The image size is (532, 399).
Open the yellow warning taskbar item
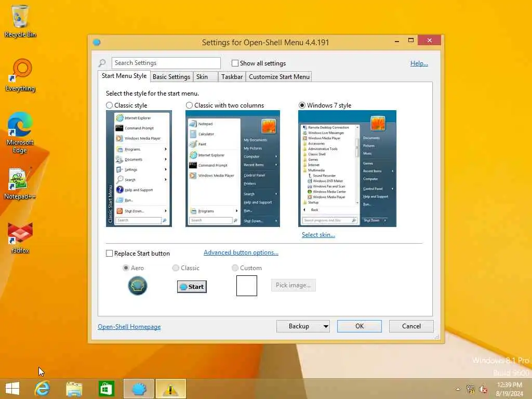pos(170,389)
